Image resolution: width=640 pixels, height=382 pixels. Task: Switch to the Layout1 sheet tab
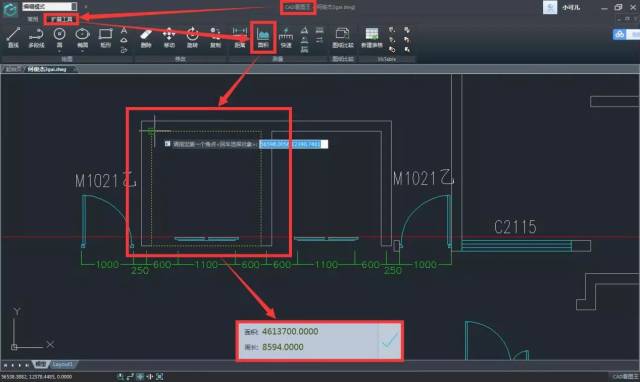(x=62, y=364)
